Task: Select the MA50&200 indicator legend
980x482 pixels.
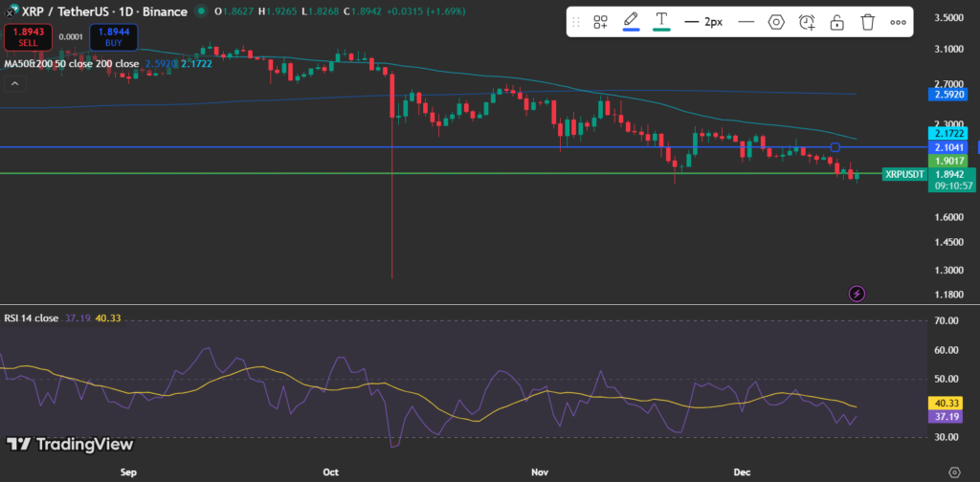Action: [x=72, y=64]
